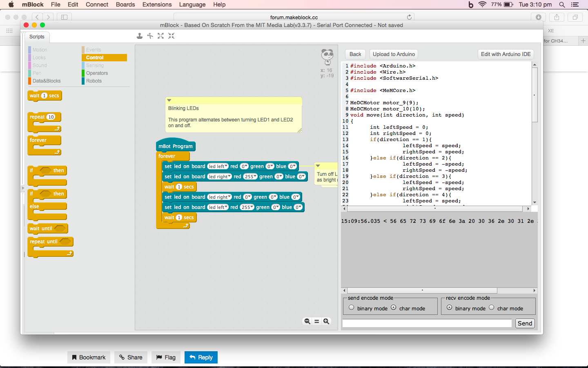The image size is (588, 368).
Task: Click the mBot Program hat block
Action: pyautogui.click(x=176, y=146)
